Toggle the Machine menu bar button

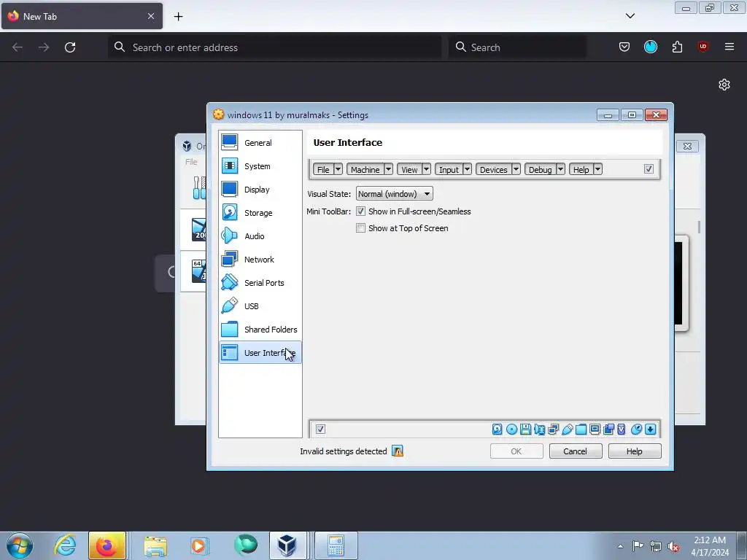pos(365,169)
